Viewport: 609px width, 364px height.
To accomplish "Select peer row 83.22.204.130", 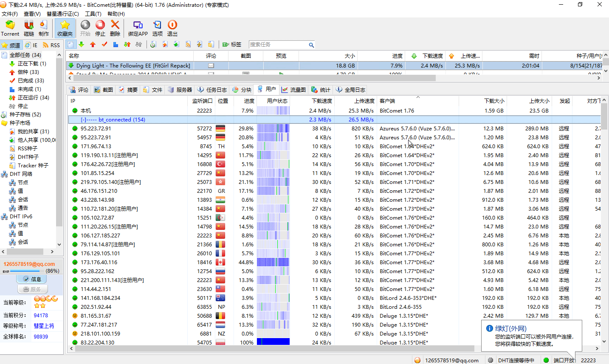I will pyautogui.click(x=335, y=342).
